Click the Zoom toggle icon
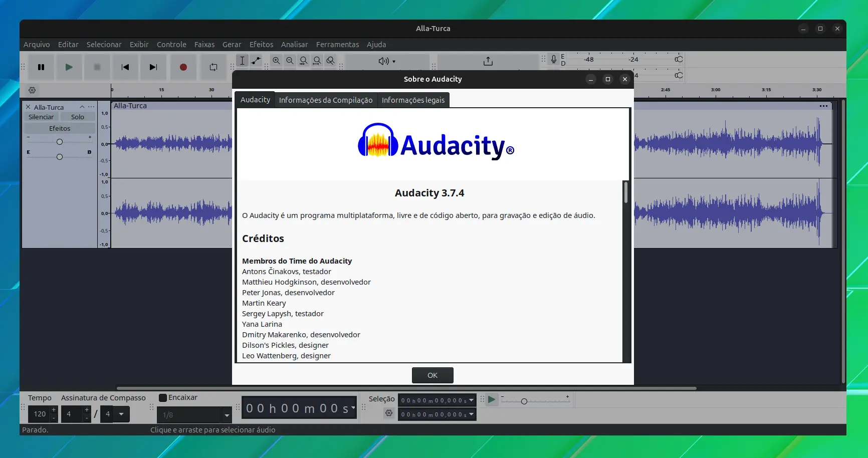868x458 pixels. (x=330, y=61)
